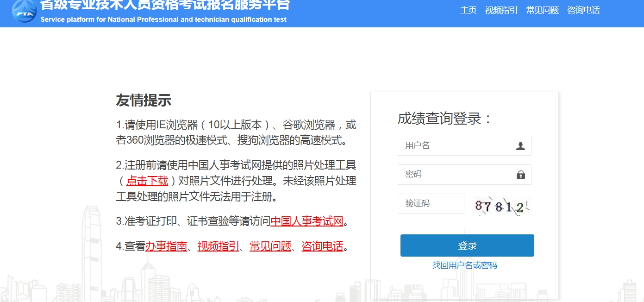This screenshot has height=302, width=644.
Task: Refresh the 87812 captcha image
Action: (502, 206)
